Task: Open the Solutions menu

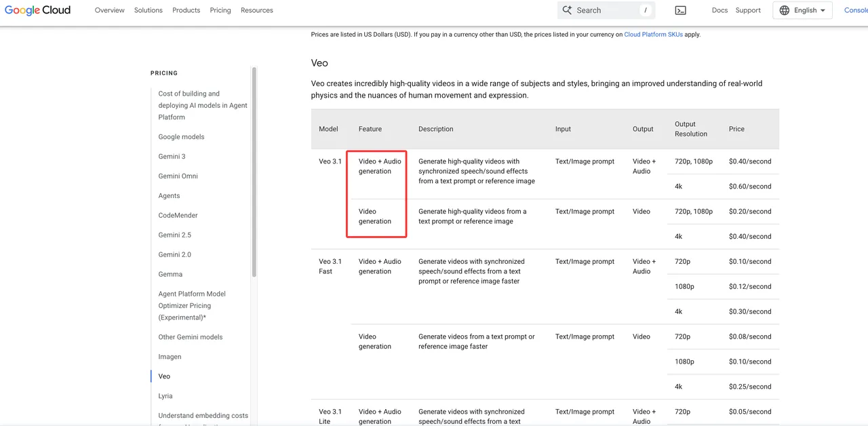Action: pos(149,10)
